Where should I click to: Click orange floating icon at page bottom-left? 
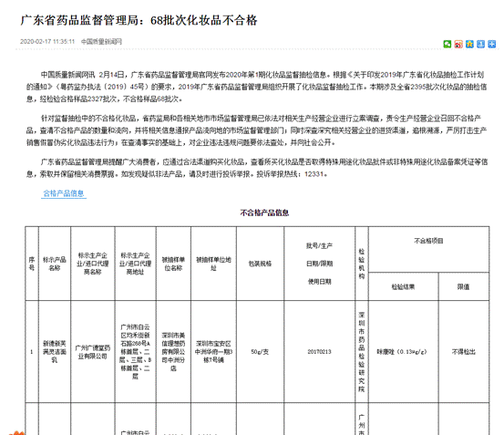(16, 433)
